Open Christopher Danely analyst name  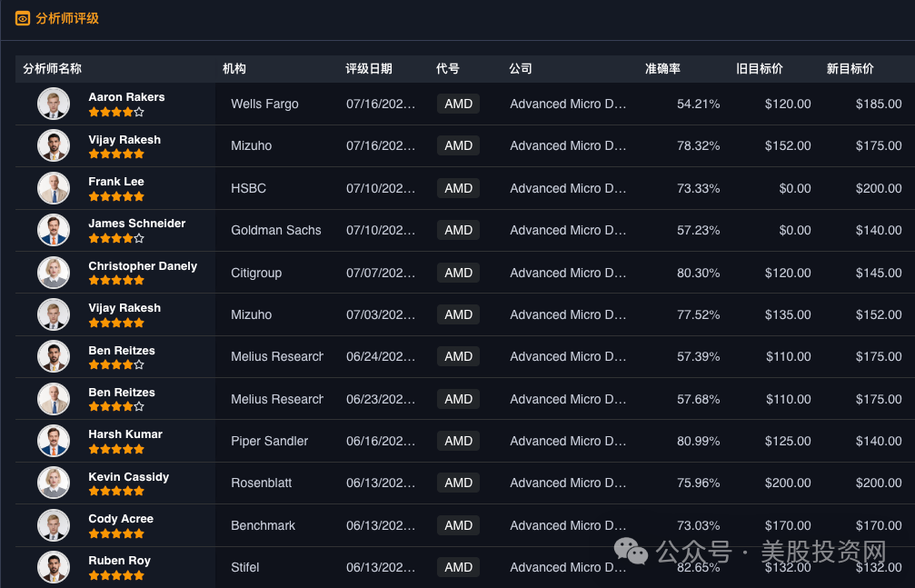(x=143, y=265)
